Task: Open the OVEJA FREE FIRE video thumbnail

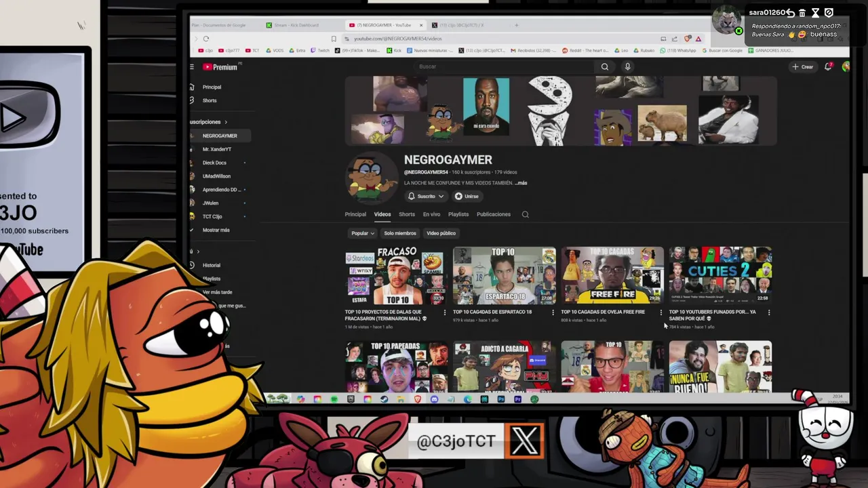Action: 612,276
